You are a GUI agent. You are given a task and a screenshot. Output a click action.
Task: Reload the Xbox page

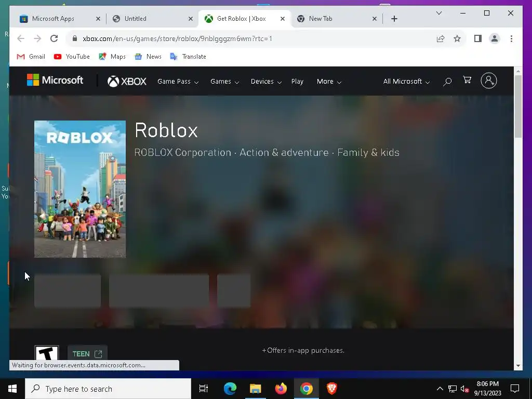pos(54,38)
